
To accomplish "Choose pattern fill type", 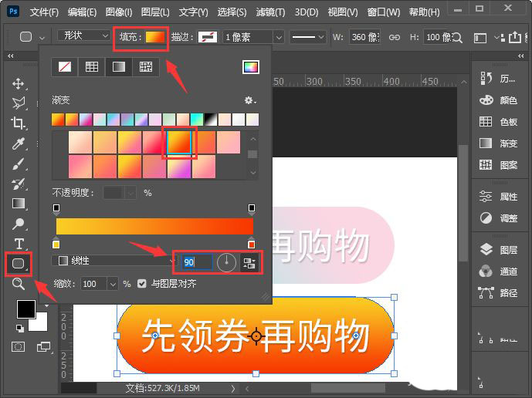I will click(x=146, y=67).
